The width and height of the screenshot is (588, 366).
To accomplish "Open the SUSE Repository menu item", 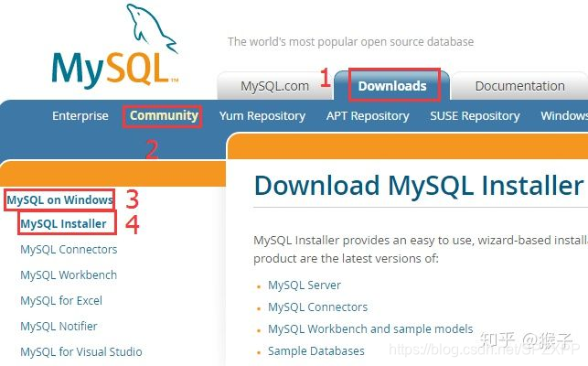I will point(475,115).
